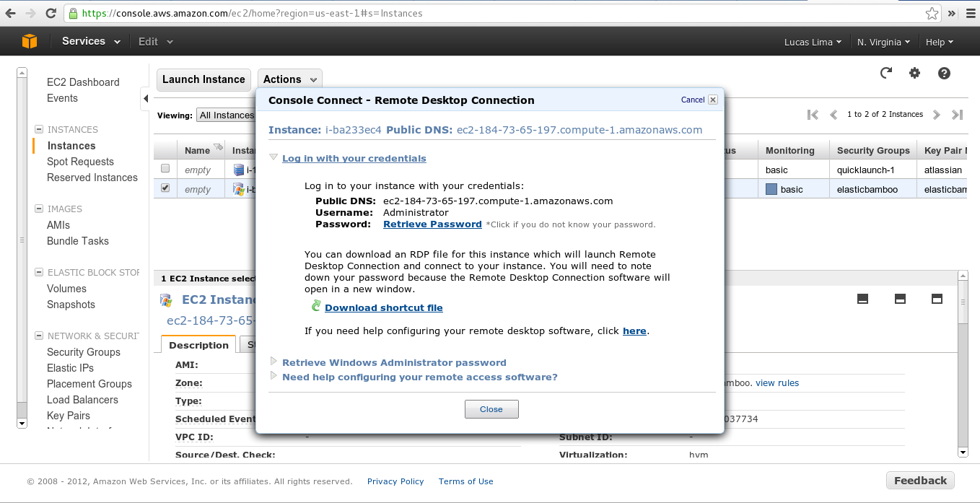
Task: Go to next page of instances
Action: [x=937, y=115]
